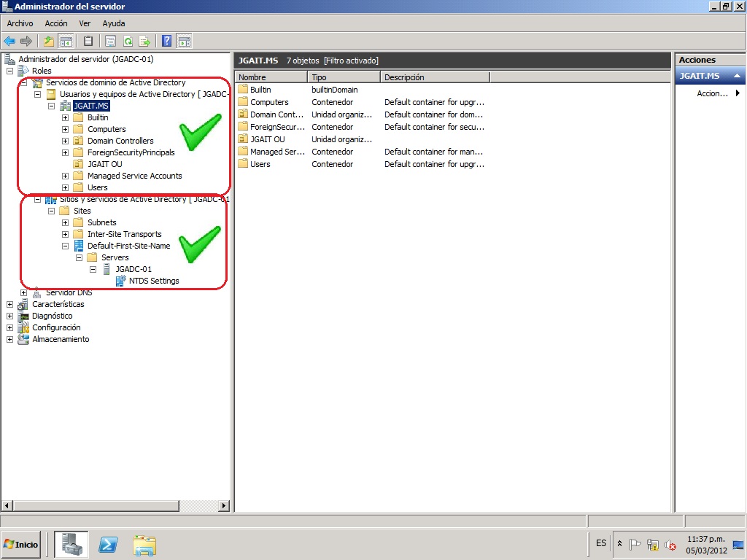Toggle the show/hide action pane icon
This screenshot has height=560, width=747.
[x=184, y=42]
